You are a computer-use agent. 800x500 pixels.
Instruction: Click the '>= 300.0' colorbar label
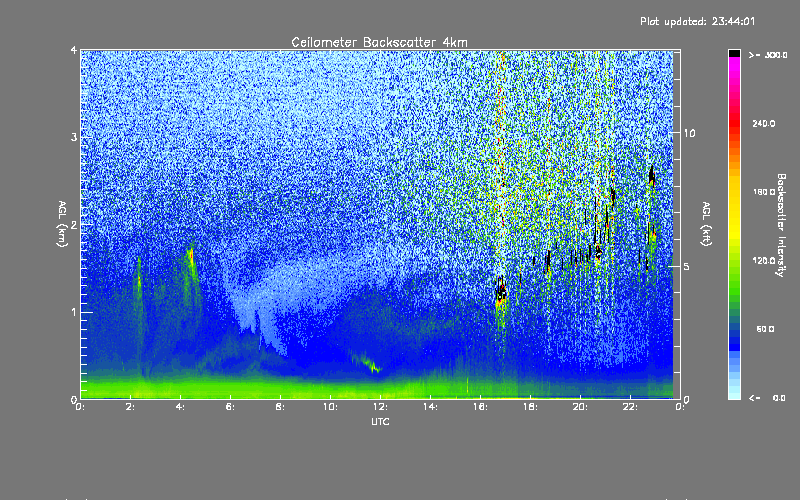coord(768,55)
